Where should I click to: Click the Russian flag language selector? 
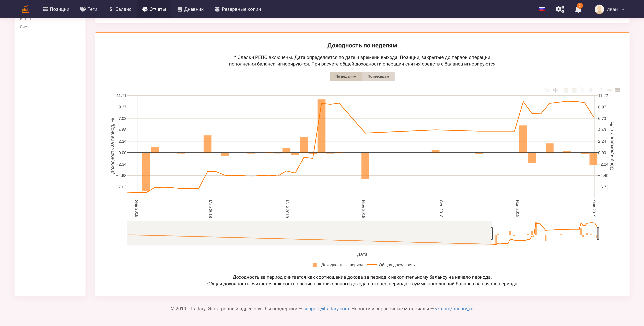[542, 9]
